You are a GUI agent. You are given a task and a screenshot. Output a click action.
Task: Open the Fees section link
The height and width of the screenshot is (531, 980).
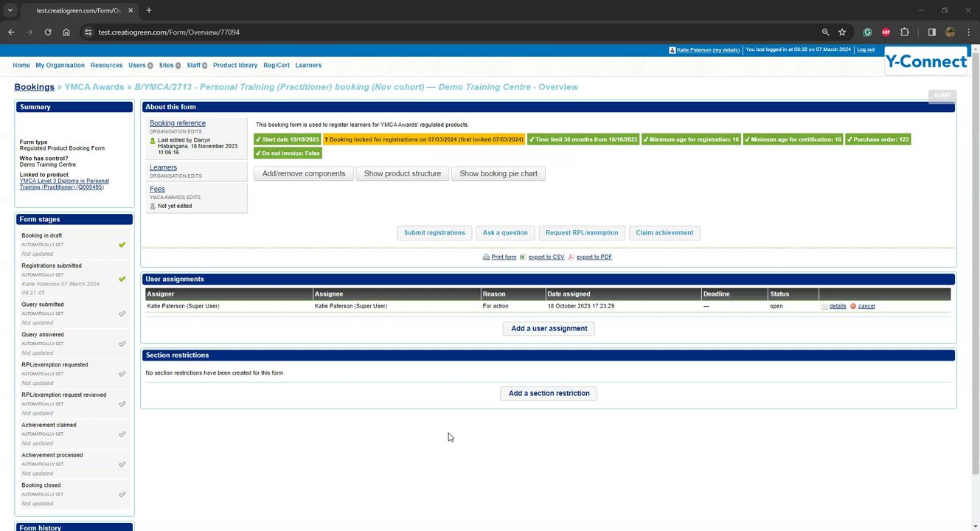[157, 190]
